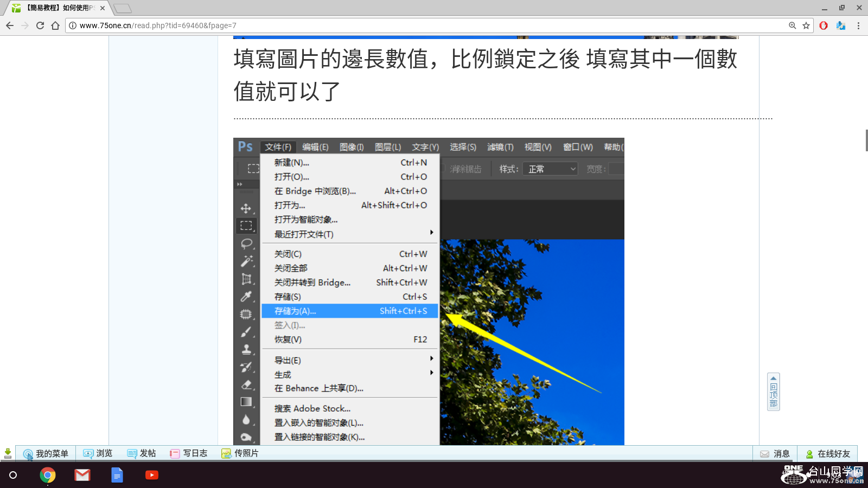The height and width of the screenshot is (488, 868).
Task: Open the 文件(F) menu
Action: tap(278, 147)
